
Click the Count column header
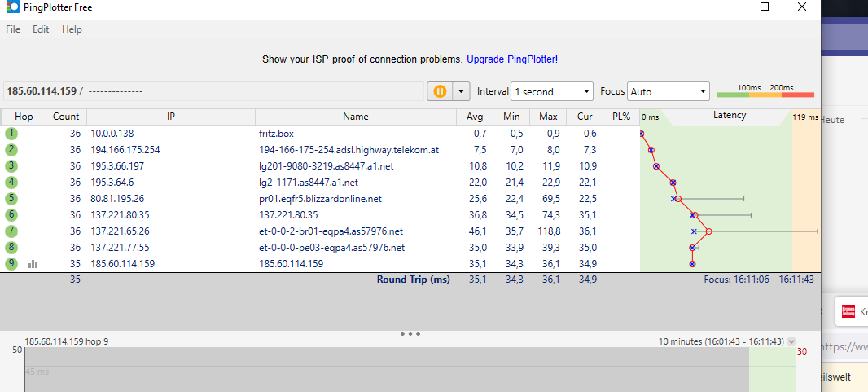(67, 117)
